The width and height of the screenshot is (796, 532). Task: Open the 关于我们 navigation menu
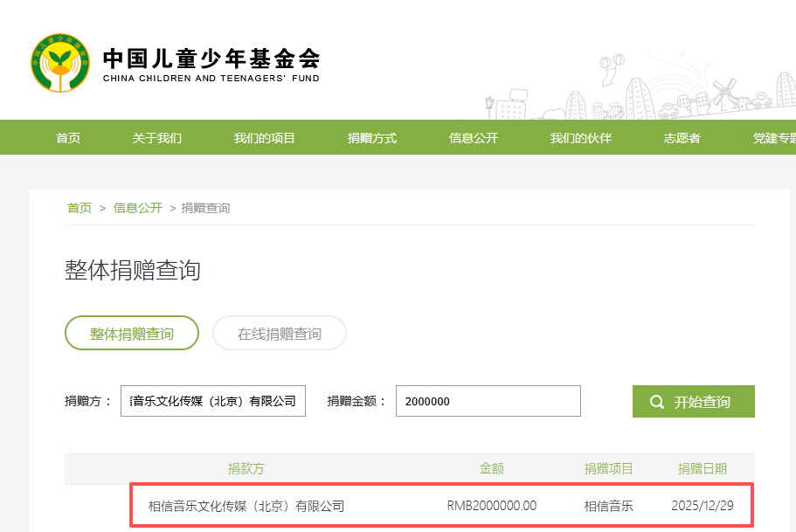click(x=157, y=138)
